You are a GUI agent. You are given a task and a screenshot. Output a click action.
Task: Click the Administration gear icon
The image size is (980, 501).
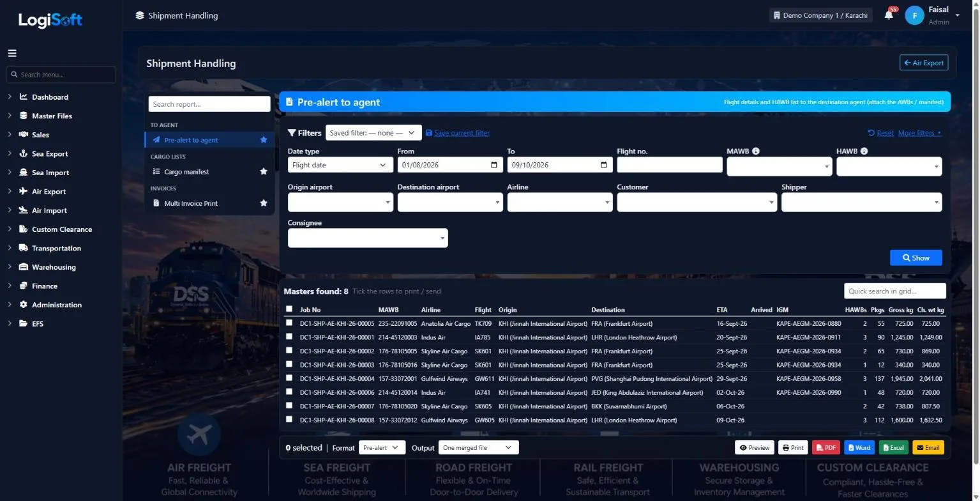(24, 304)
